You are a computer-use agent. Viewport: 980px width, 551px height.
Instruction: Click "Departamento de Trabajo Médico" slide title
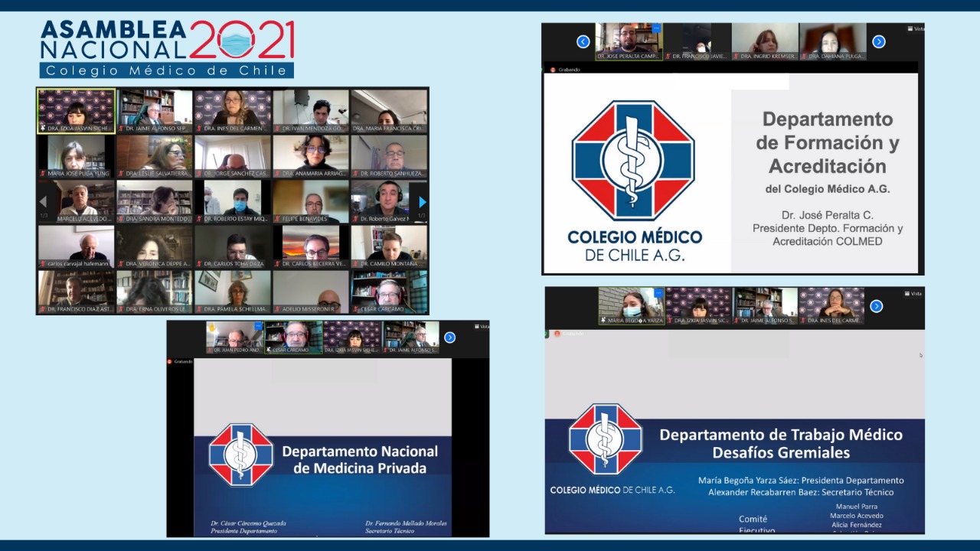(x=781, y=435)
